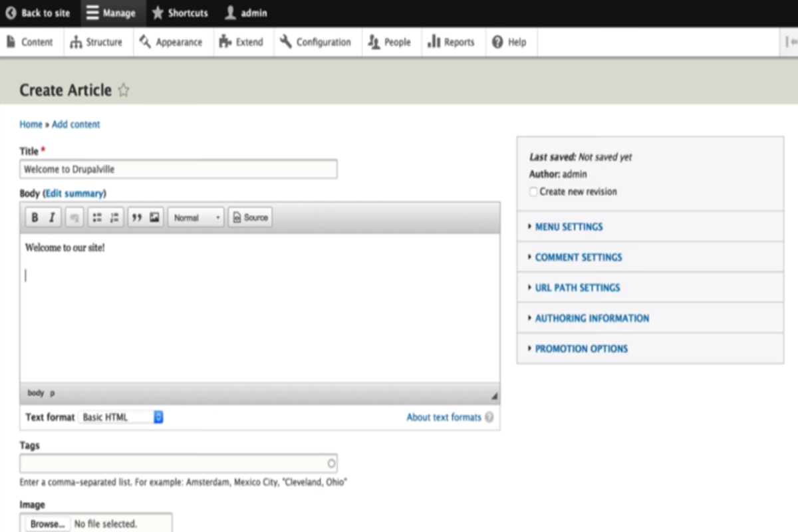Insert a bulleted list
The image size is (798, 532).
click(x=97, y=217)
